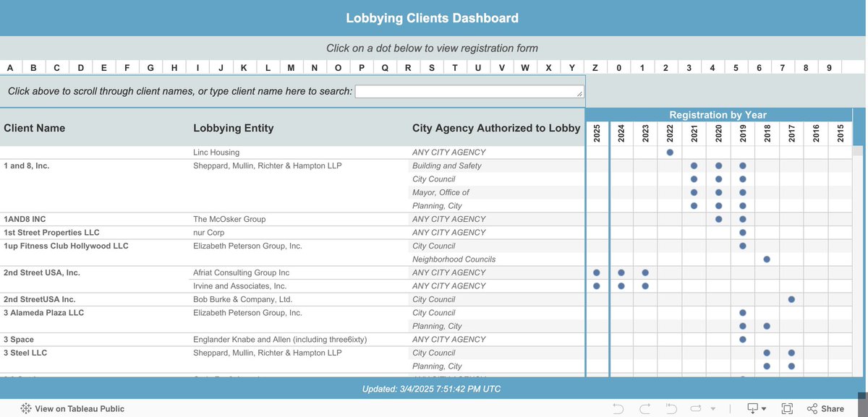Click 2025 dot for Afriat Consulting Group row

pos(597,272)
